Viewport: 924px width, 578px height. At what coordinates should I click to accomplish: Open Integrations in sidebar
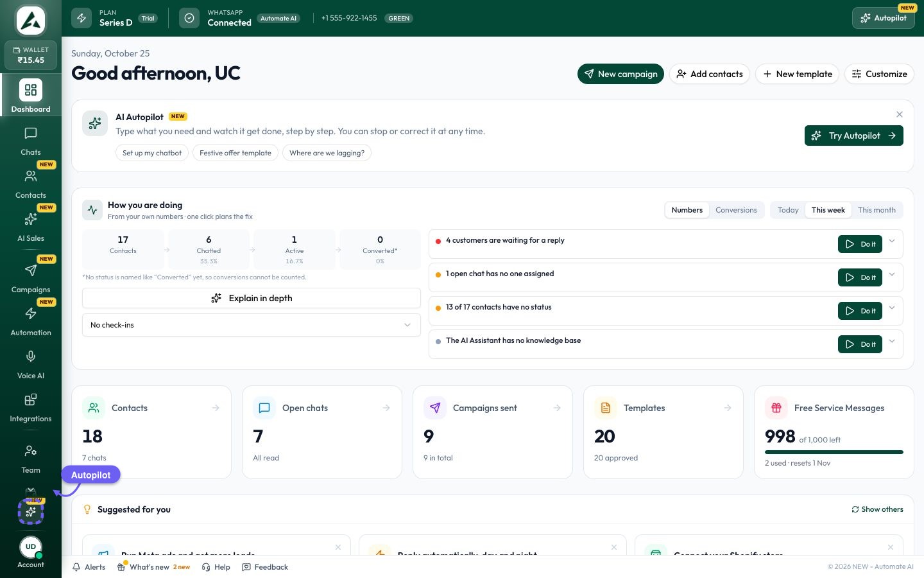[x=31, y=407]
